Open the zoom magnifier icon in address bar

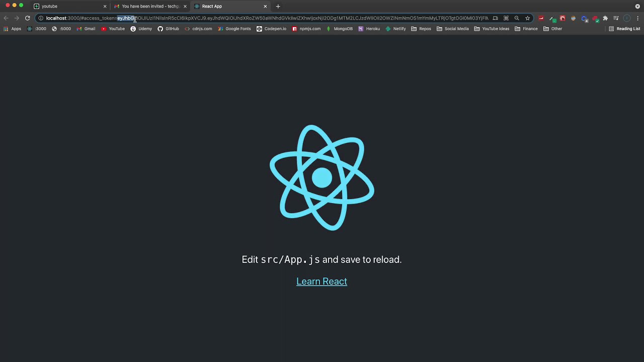(517, 18)
